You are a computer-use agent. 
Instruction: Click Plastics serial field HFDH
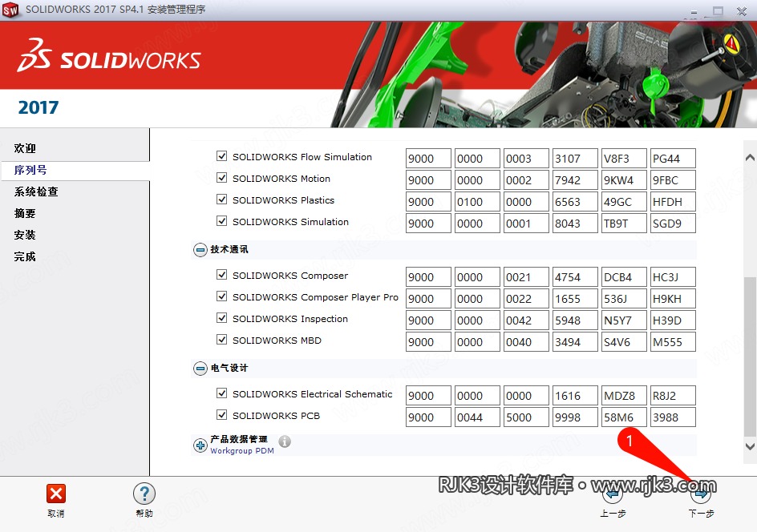(x=673, y=202)
